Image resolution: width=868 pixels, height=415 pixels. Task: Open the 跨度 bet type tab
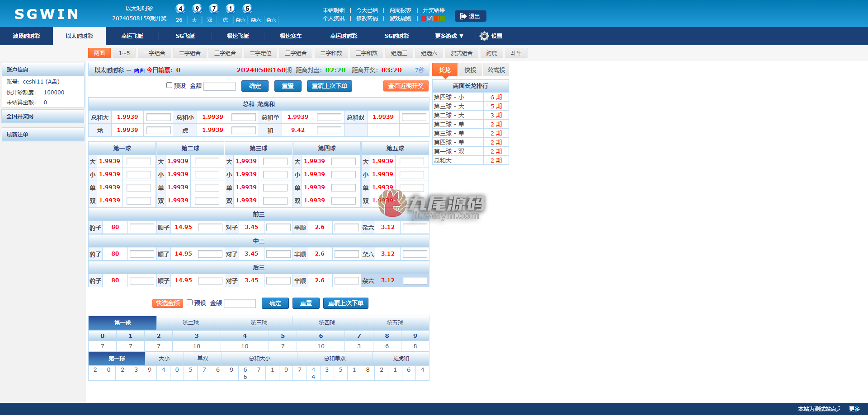[x=491, y=53]
